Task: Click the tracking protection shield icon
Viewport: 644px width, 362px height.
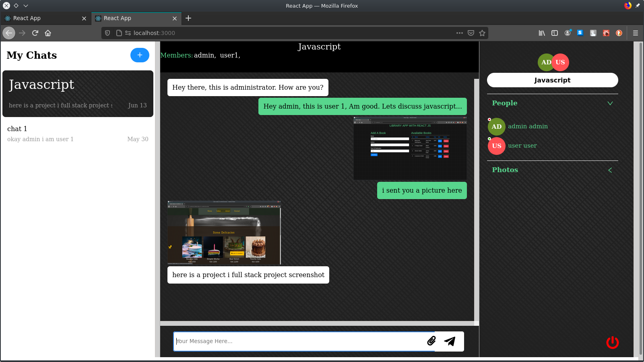Action: coord(107,33)
